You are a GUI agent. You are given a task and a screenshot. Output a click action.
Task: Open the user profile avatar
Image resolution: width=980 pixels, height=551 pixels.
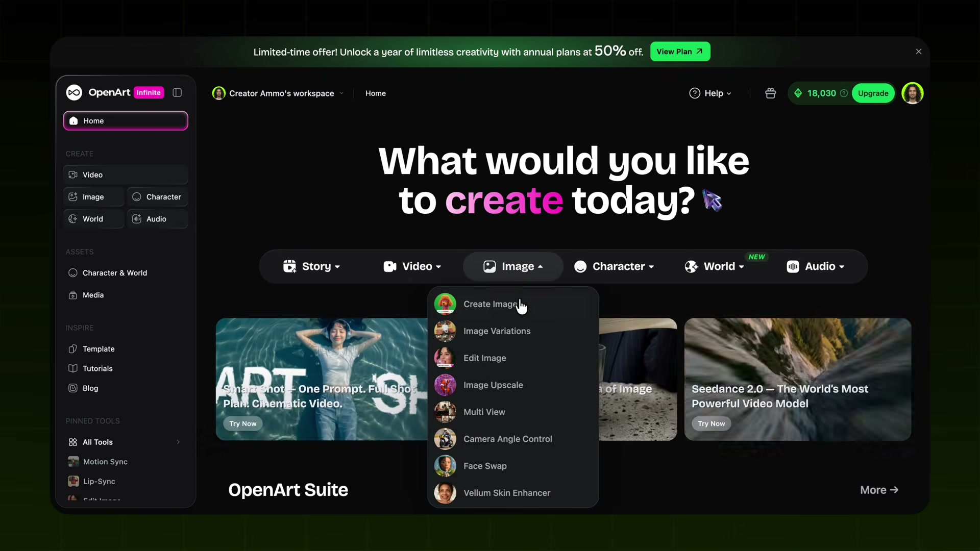click(912, 93)
